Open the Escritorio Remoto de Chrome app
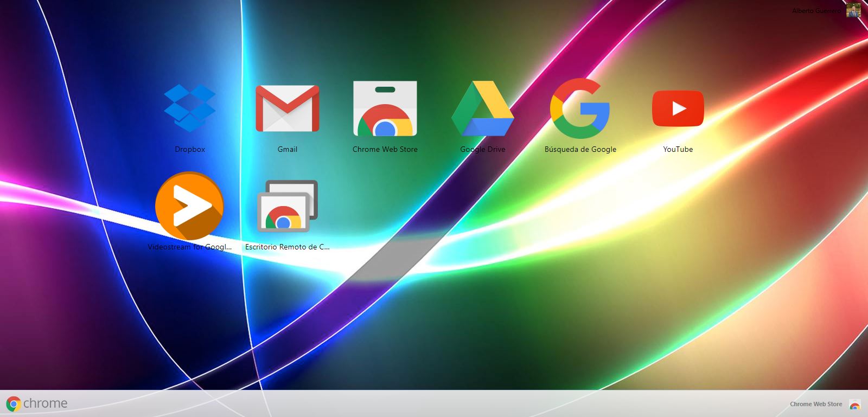 288,206
